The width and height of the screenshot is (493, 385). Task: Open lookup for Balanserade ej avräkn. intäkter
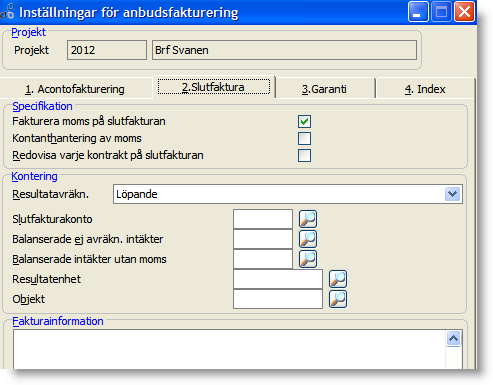(308, 239)
